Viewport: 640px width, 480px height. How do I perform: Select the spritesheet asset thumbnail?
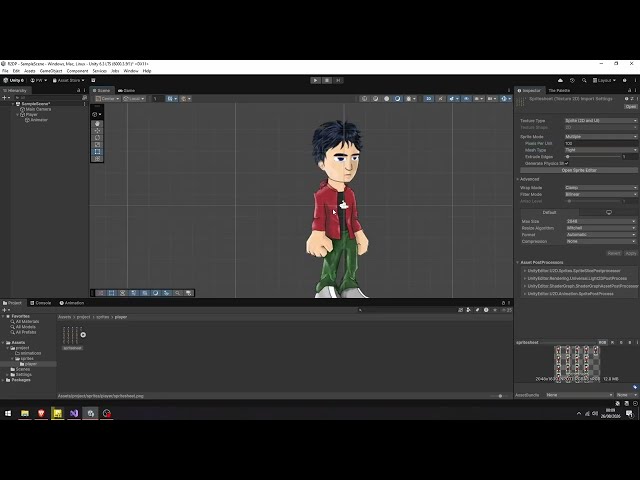tap(70, 335)
